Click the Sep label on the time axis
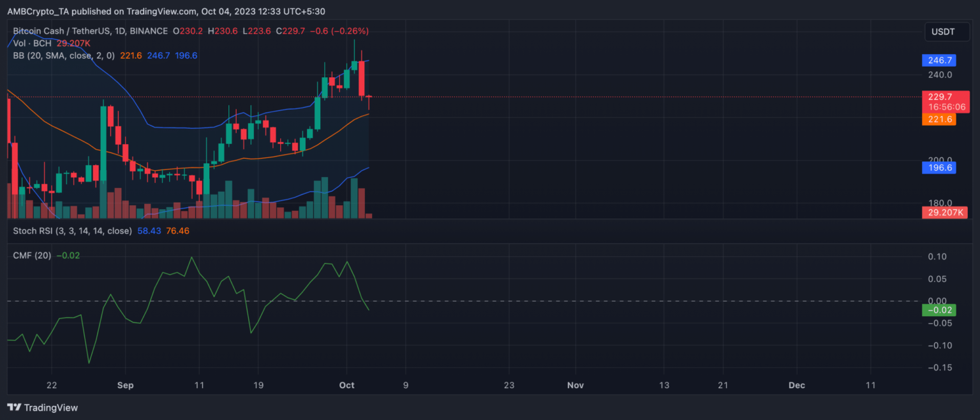Image resolution: width=980 pixels, height=420 pixels. click(x=126, y=385)
